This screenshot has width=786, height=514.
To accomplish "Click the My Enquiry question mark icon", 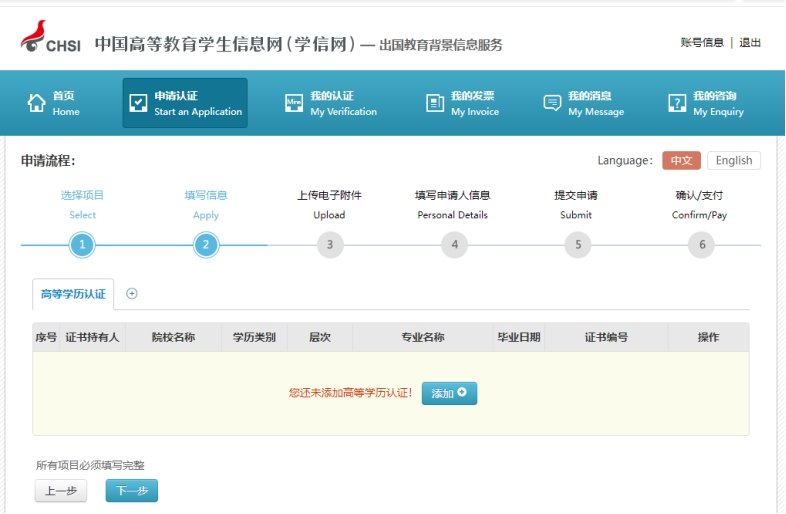I will tap(677, 103).
